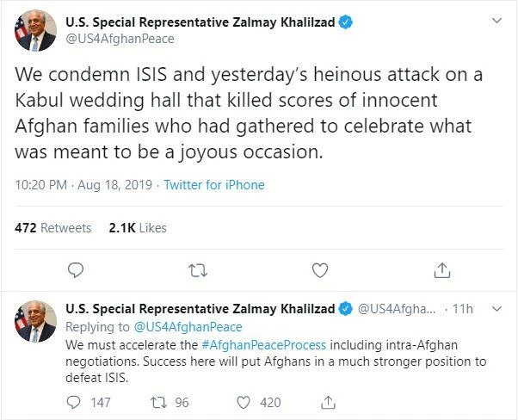Viewport: 518px width, 420px height.
Task: Click the reply tweet's profile avatar
Action: pos(35,321)
